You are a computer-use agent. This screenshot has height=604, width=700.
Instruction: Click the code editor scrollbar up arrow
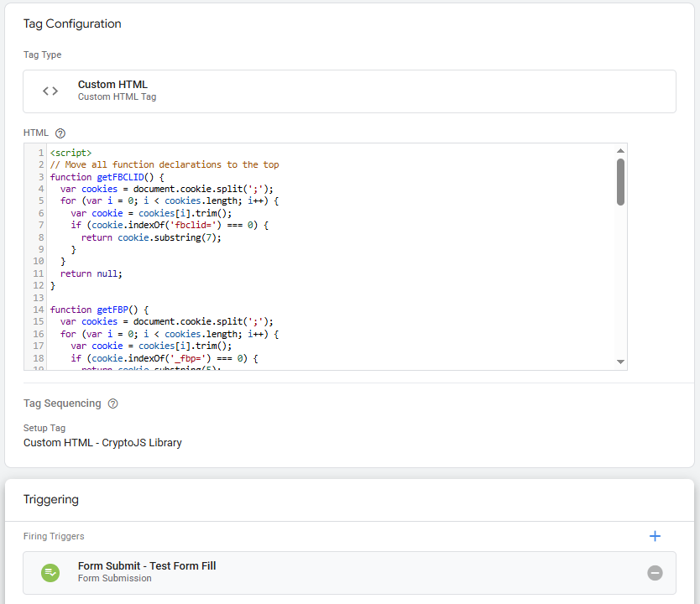(x=619, y=148)
